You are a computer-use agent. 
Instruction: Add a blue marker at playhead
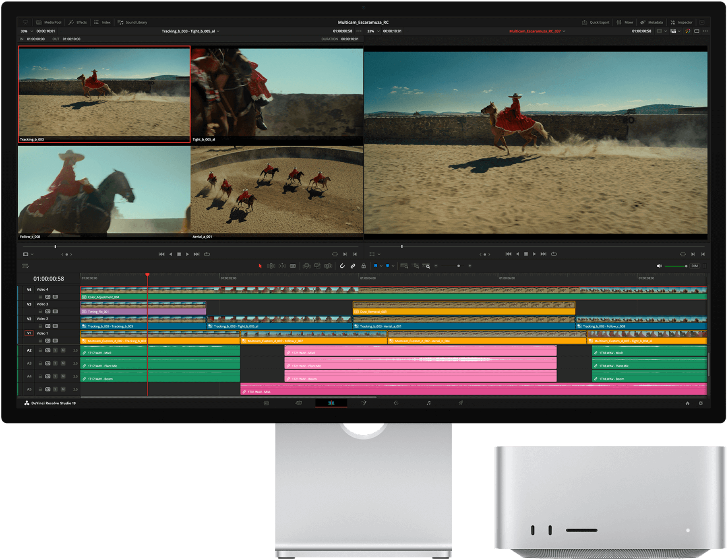[387, 266]
